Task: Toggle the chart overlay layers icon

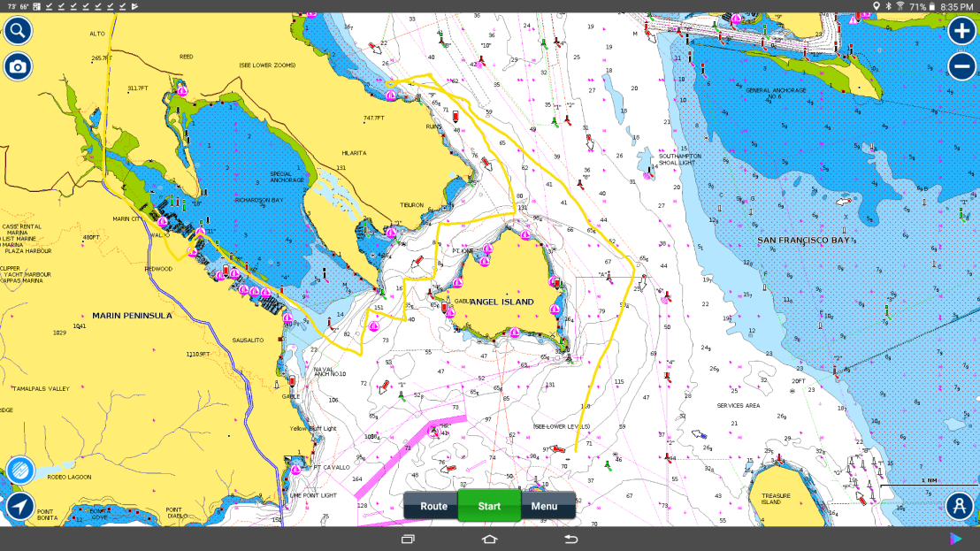Action: [19, 470]
